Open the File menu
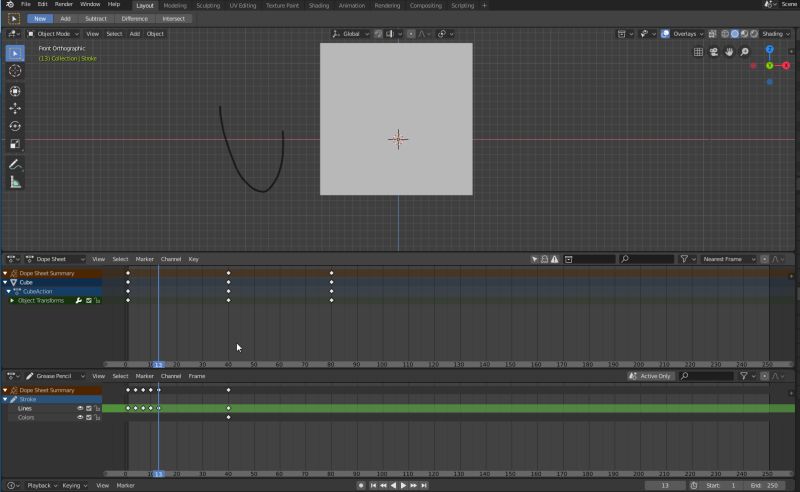This screenshot has height=492, width=800. pyautogui.click(x=26, y=4)
